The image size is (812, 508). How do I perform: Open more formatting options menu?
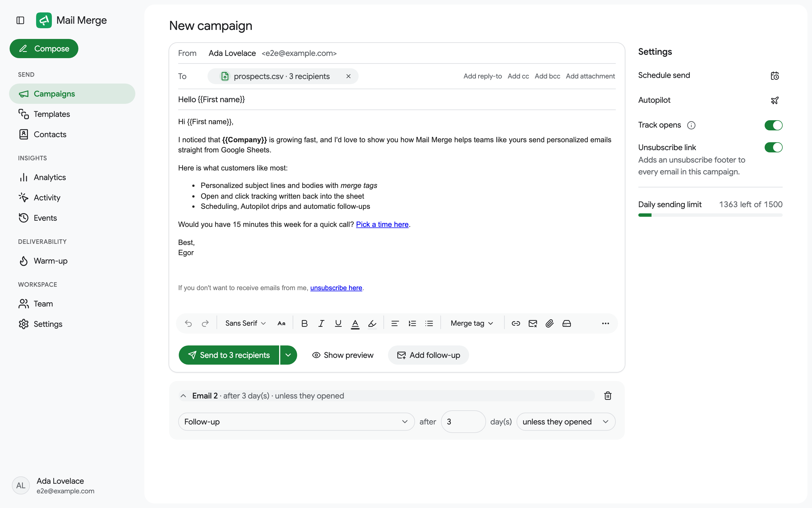pyautogui.click(x=605, y=323)
